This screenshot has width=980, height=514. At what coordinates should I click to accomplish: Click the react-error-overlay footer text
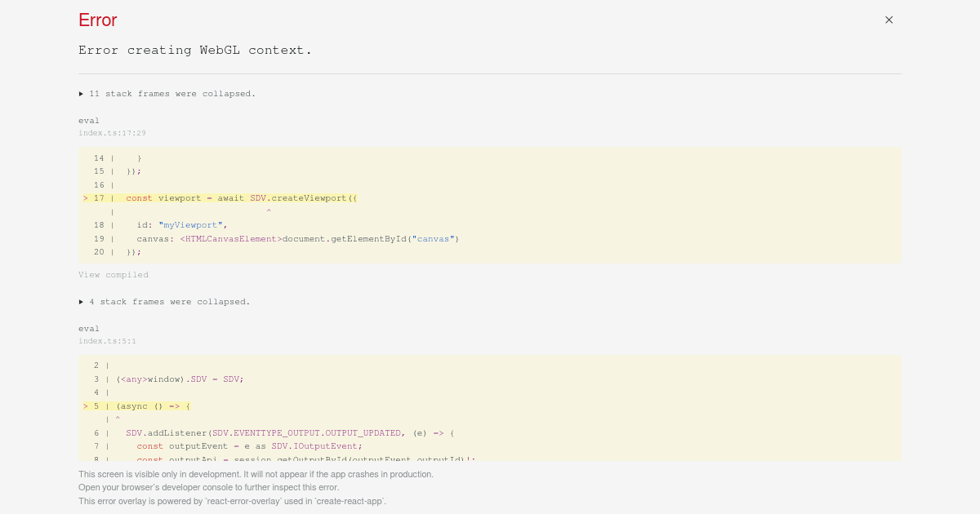(232, 501)
